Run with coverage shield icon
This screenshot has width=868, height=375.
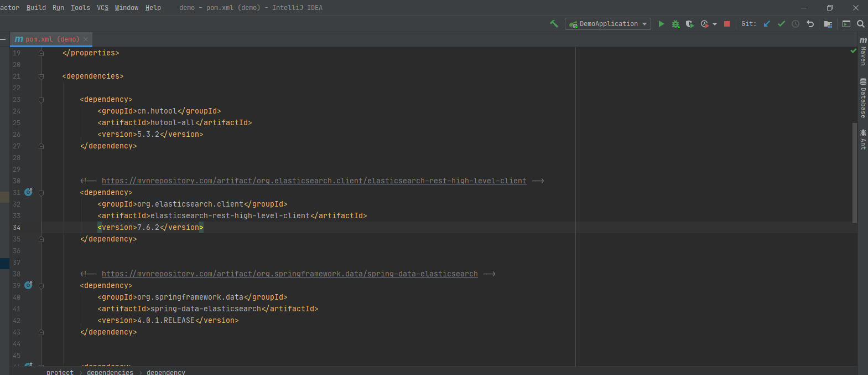pos(689,24)
